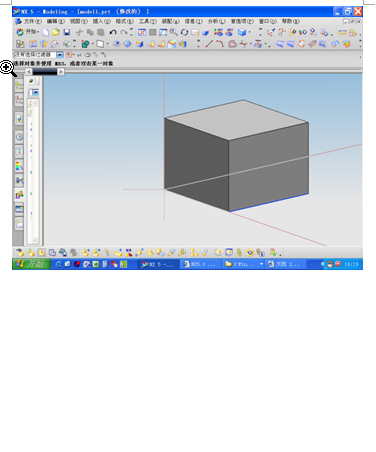Select the Arc curve tool
This screenshot has width=376, height=452.
(220, 44)
